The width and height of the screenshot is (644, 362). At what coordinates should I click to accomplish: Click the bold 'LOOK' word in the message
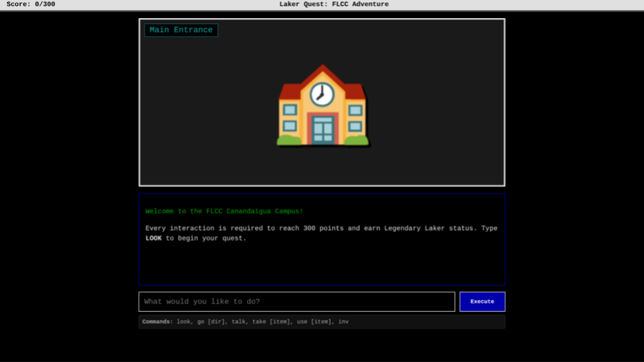point(154,239)
